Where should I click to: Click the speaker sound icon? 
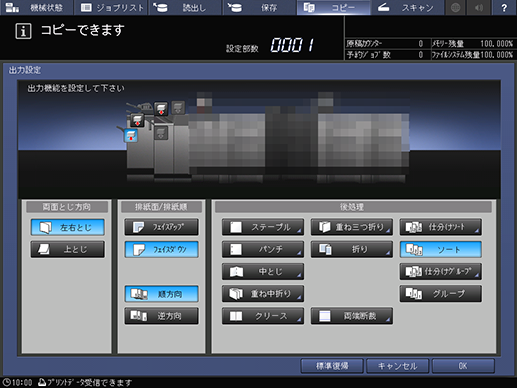tap(479, 7)
